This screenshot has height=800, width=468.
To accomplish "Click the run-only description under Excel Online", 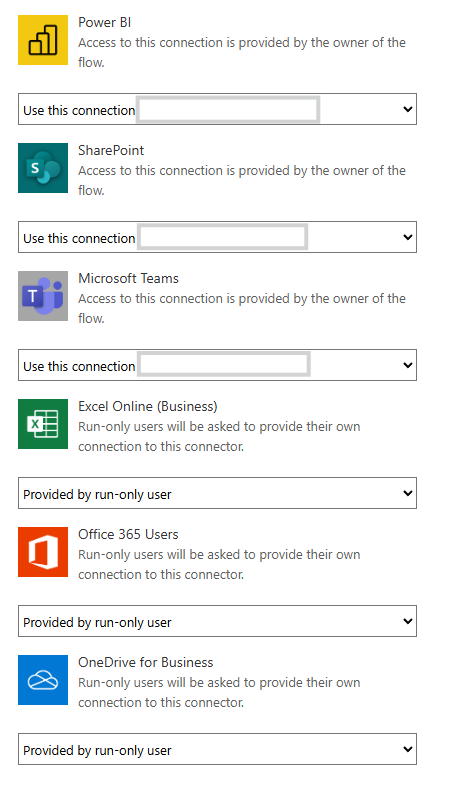I will pos(219,437).
